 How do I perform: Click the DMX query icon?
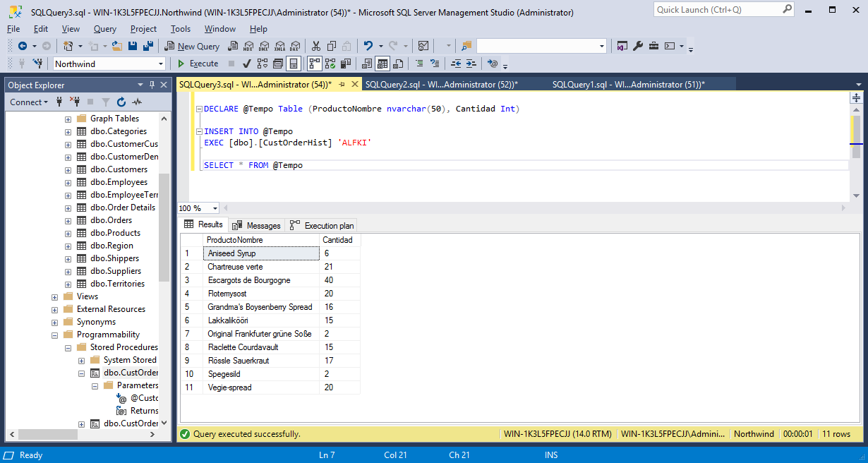[264, 46]
